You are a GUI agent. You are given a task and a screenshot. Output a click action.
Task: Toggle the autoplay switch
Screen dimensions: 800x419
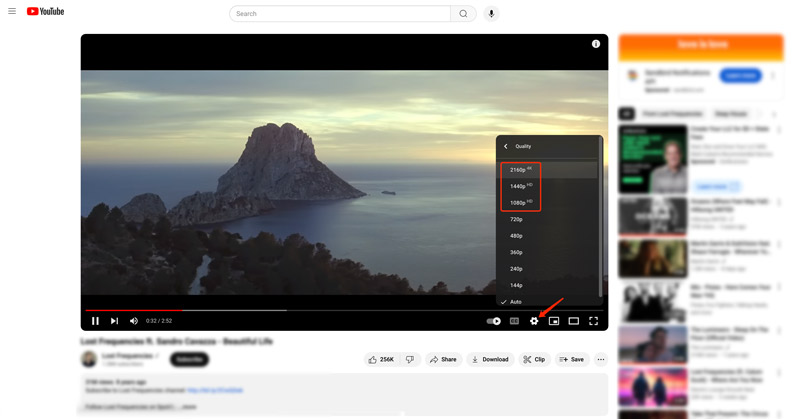pyautogui.click(x=493, y=321)
